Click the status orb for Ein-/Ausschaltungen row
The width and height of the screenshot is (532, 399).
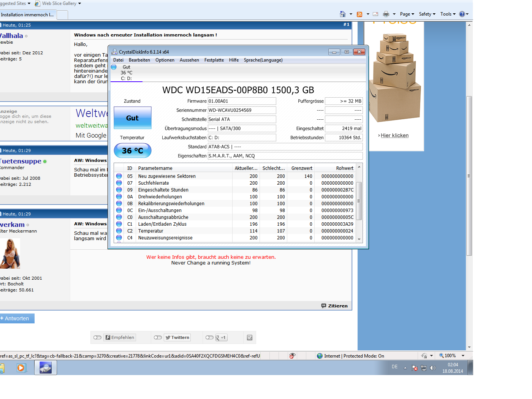119,210
